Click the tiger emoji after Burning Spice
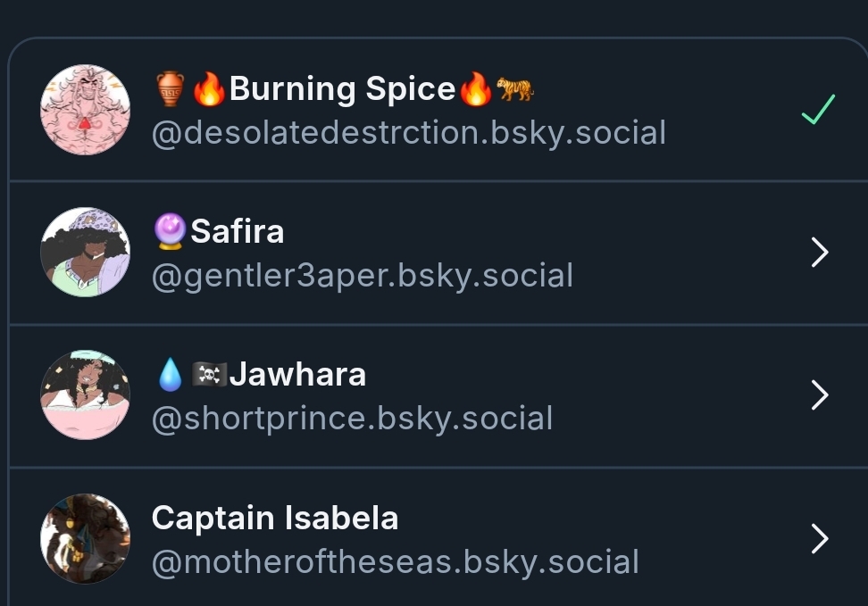The width and height of the screenshot is (868, 606). coord(515,89)
